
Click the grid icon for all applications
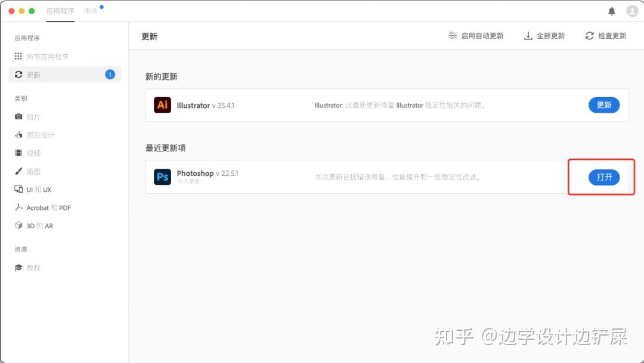coord(18,56)
